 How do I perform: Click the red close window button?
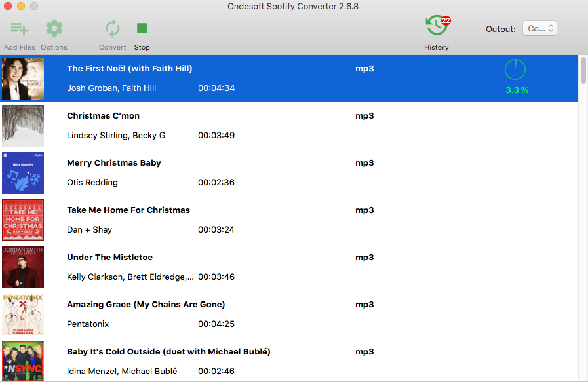8,6
